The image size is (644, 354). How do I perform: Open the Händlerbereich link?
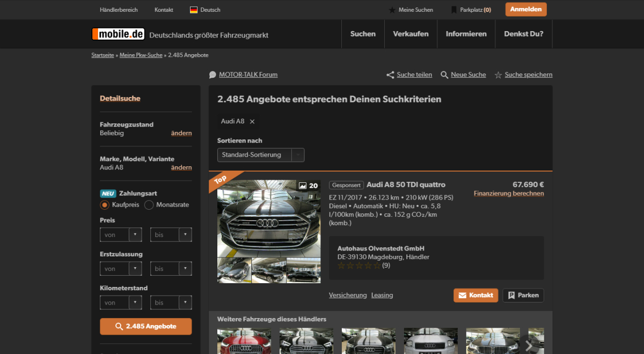[119, 10]
